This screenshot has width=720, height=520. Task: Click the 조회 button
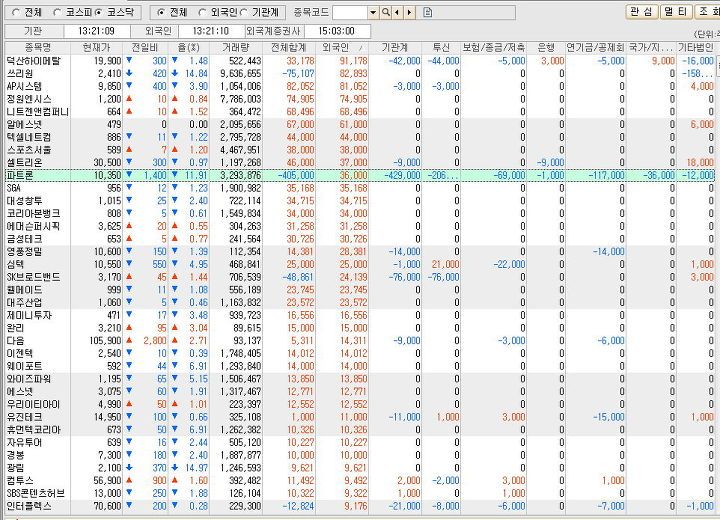pyautogui.click(x=708, y=12)
